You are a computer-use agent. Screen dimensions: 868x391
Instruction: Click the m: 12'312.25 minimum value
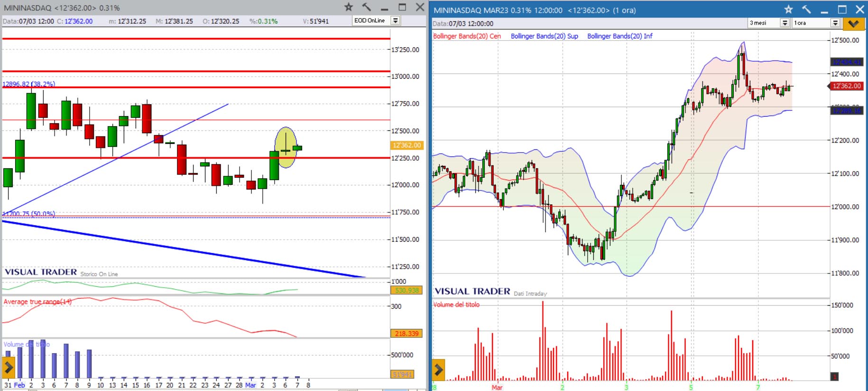pos(127,21)
